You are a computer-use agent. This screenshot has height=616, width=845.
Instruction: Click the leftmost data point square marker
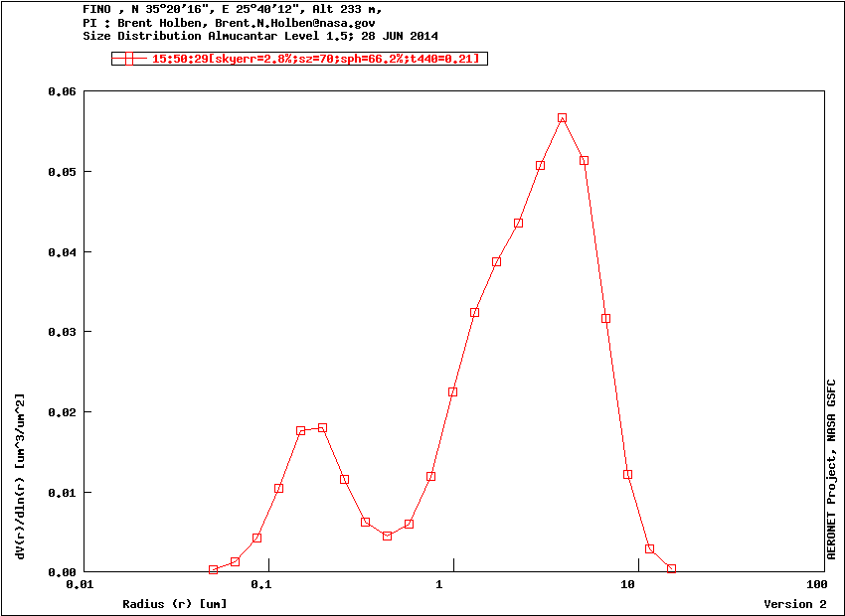tap(213, 570)
